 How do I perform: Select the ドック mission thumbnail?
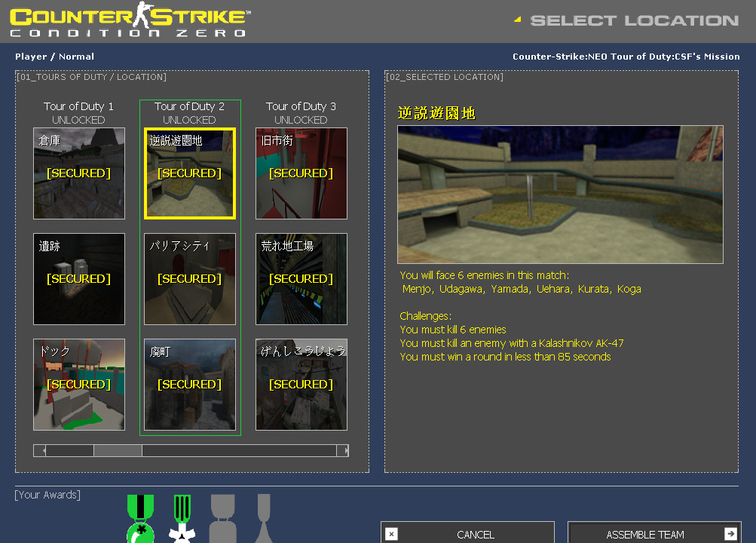pyautogui.click(x=78, y=384)
